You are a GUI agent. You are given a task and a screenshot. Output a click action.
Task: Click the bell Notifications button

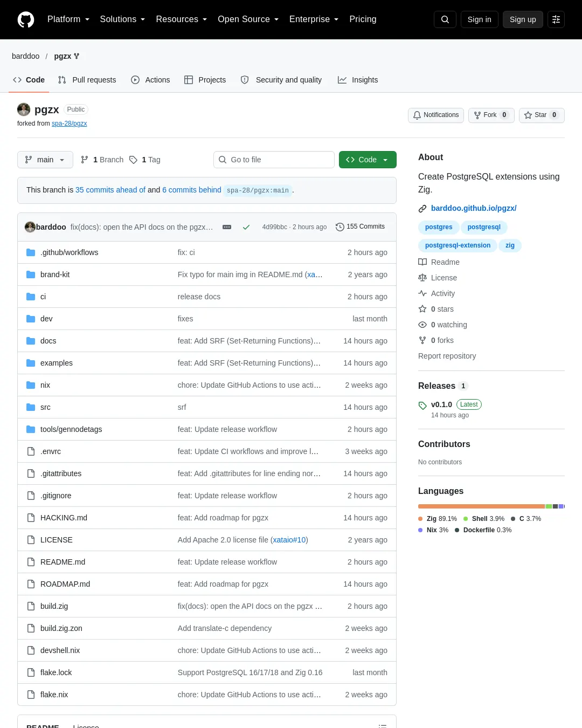(x=436, y=115)
